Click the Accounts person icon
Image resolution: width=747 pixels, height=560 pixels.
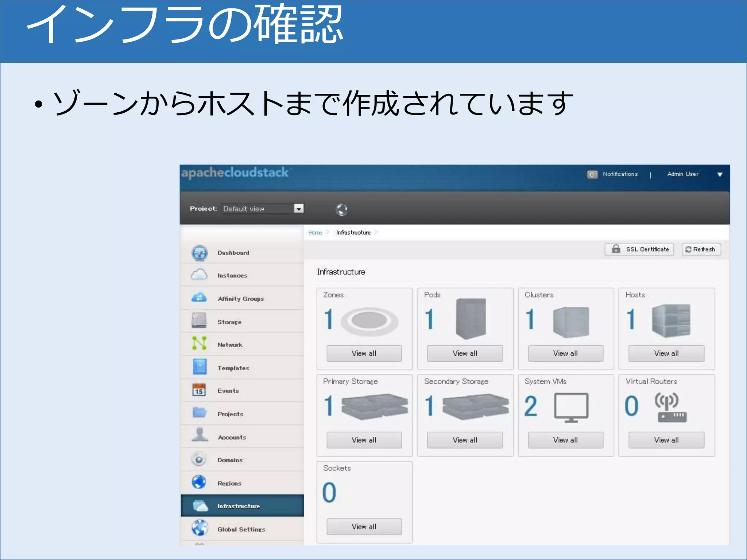200,435
